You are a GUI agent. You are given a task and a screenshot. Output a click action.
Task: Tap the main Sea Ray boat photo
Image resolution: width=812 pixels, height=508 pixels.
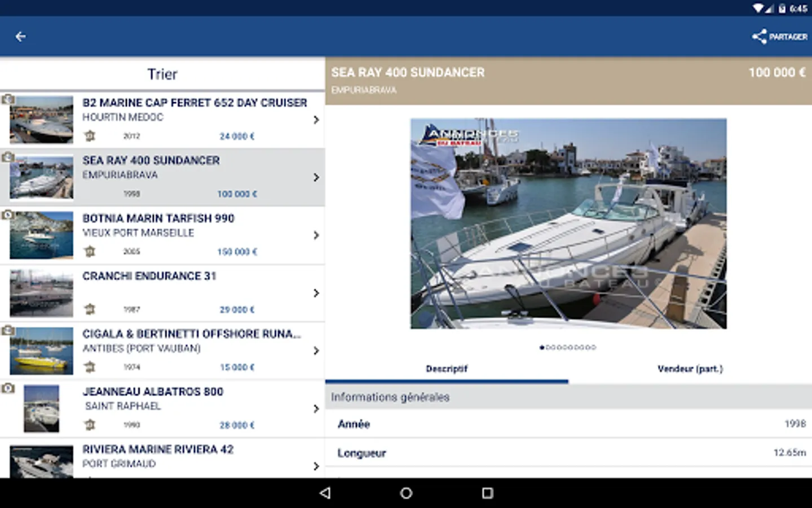pyautogui.click(x=568, y=224)
